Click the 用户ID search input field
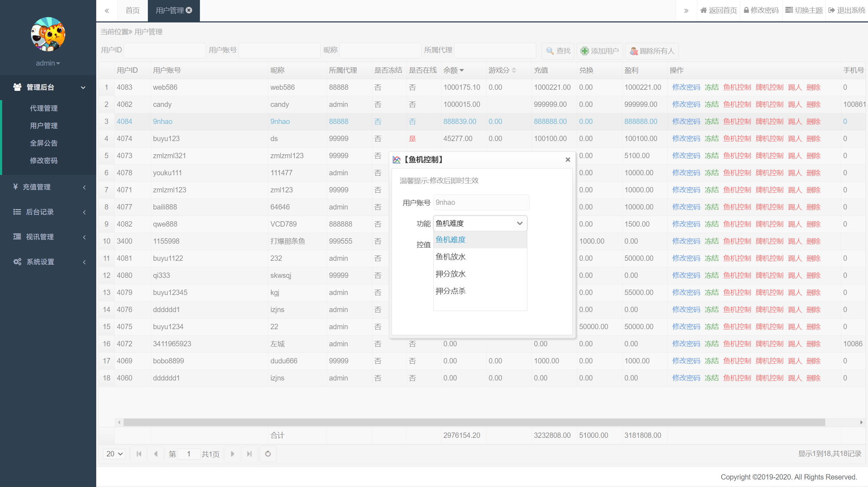 click(x=164, y=51)
